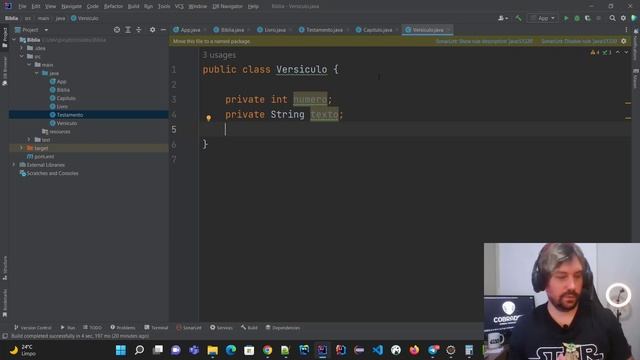Click the JetBrains icon at toolbar end
Viewport: 640px width, 360px height.
[x=634, y=18]
